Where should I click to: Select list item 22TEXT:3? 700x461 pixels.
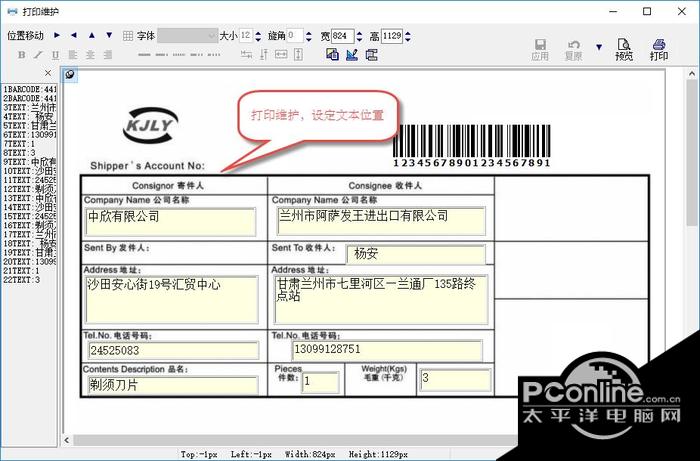(21, 280)
